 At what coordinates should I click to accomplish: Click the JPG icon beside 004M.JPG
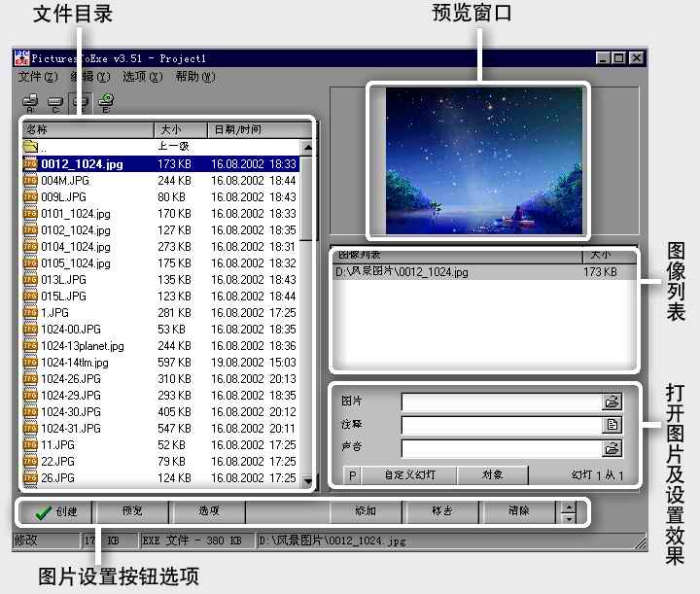[x=30, y=180]
